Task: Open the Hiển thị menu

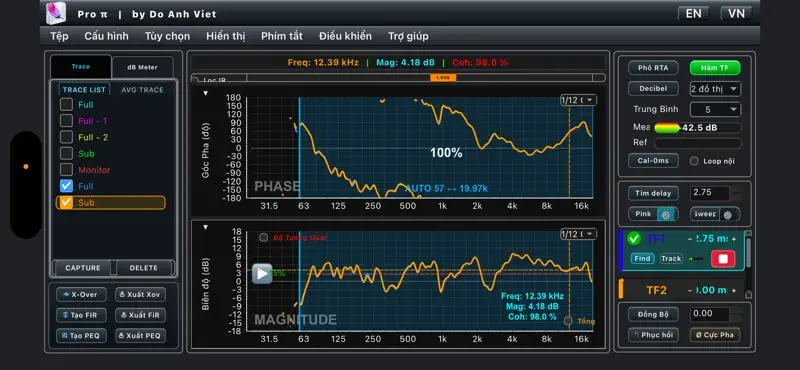Action: 226,36
